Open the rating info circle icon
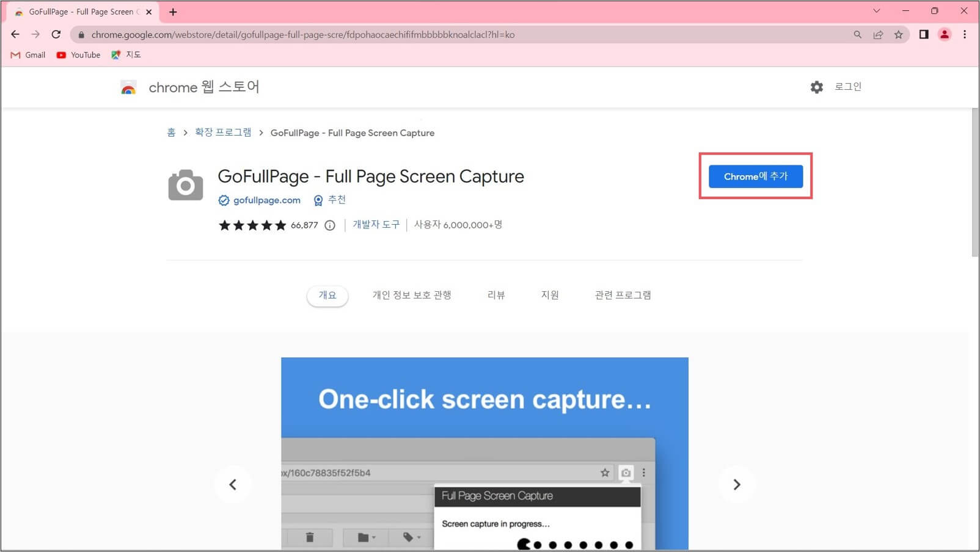 (x=330, y=225)
